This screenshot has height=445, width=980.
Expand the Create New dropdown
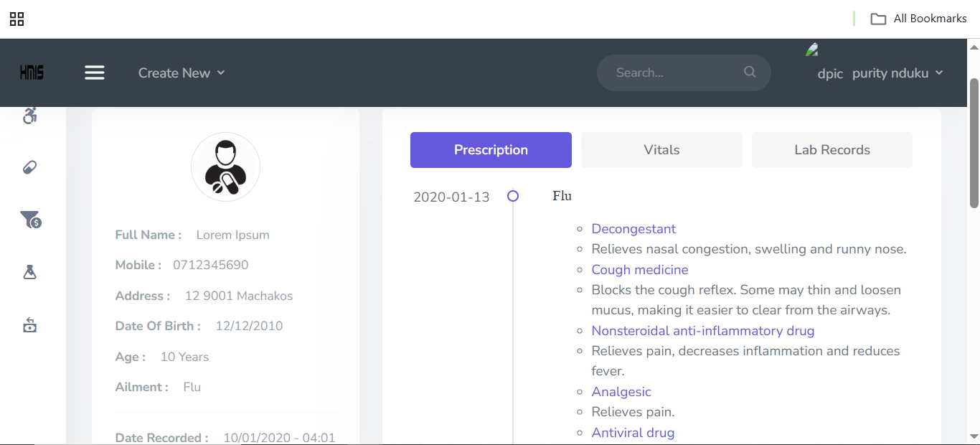(182, 72)
